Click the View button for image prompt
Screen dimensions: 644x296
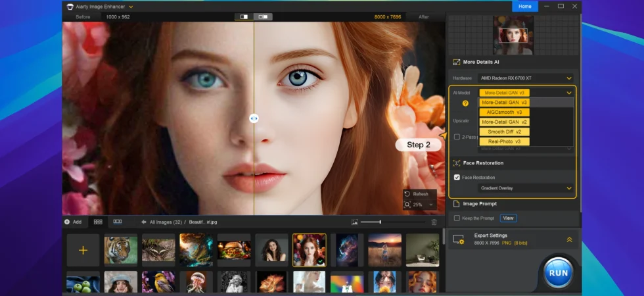pos(508,218)
